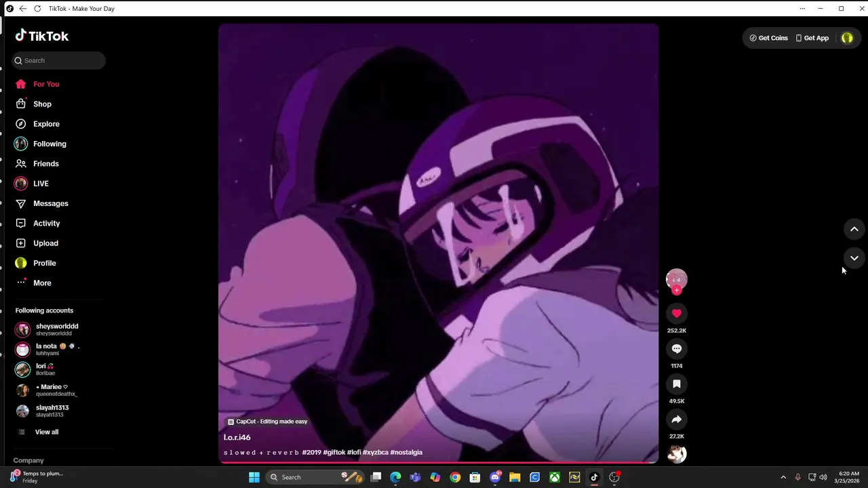
Task: Open lori lloribae following account
Action: coord(58,369)
